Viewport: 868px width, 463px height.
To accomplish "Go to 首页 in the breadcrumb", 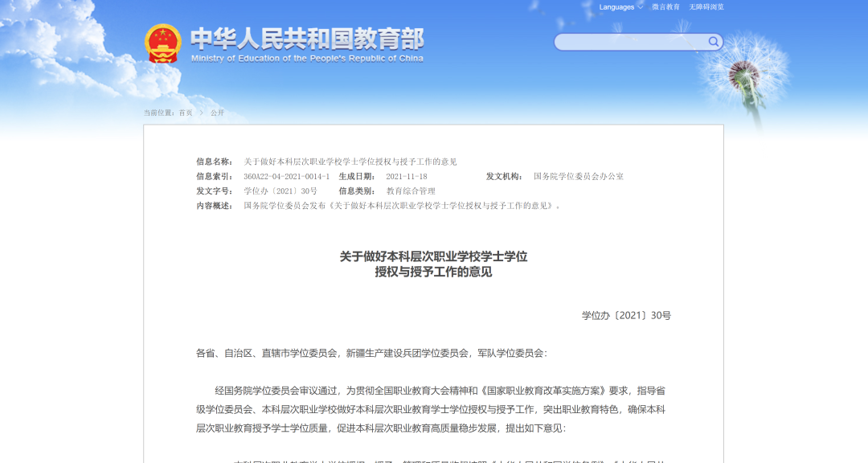I will (186, 113).
